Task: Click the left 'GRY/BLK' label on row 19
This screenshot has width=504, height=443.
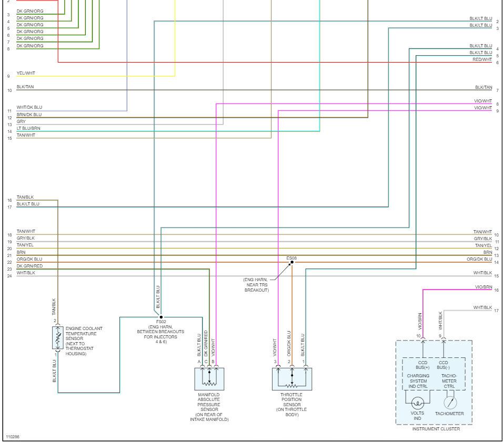Action: click(x=25, y=238)
